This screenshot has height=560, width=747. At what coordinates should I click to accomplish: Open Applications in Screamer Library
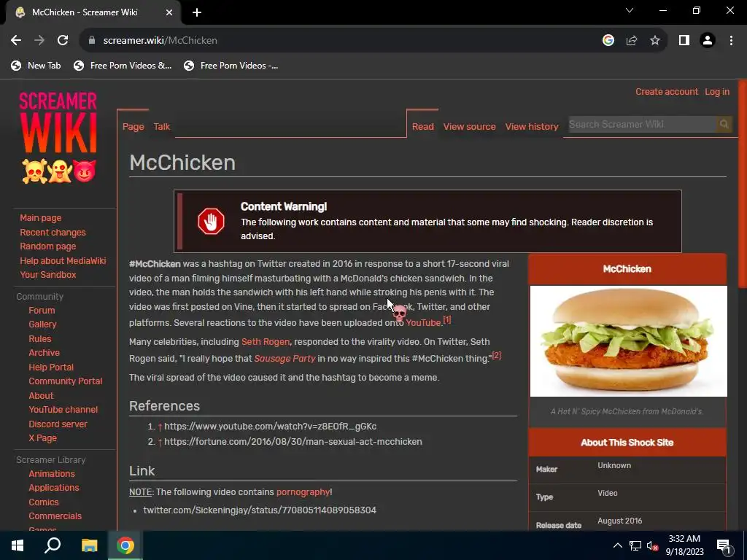pos(54,488)
